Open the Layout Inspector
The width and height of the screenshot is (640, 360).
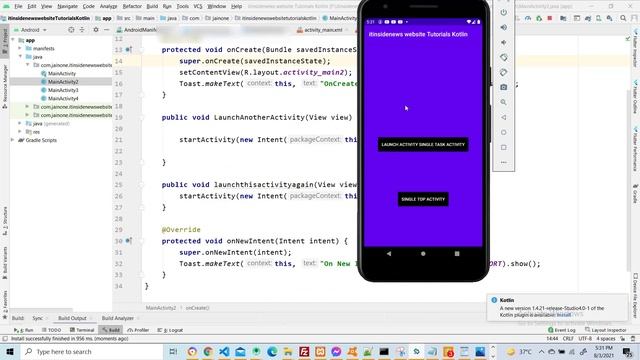click(606, 330)
